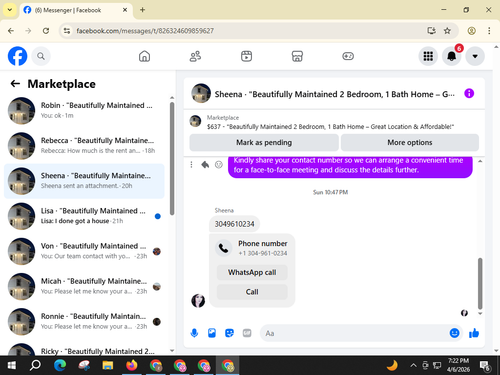The image size is (500, 375).
Task: Go to the Home feed icon
Action: click(x=144, y=56)
